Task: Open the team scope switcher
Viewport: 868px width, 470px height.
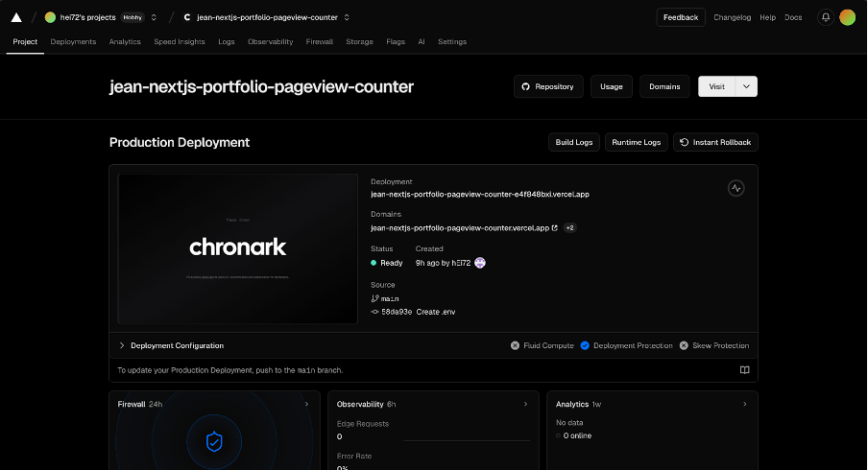Action: point(154,17)
